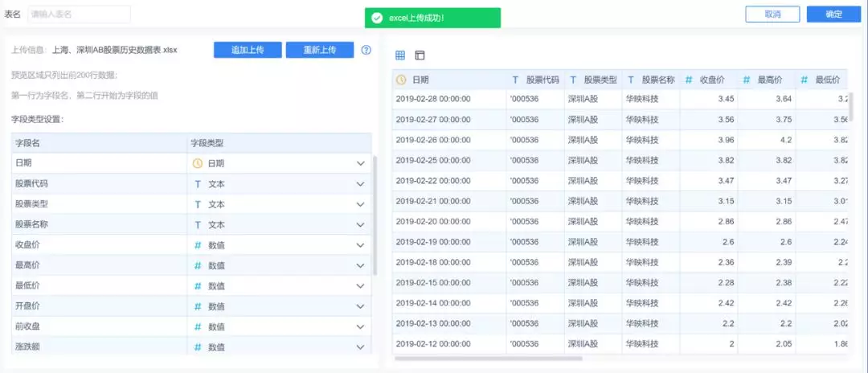This screenshot has width=868, height=373.
Task: Click the # icon in the 最高价 column header
Action: click(746, 80)
